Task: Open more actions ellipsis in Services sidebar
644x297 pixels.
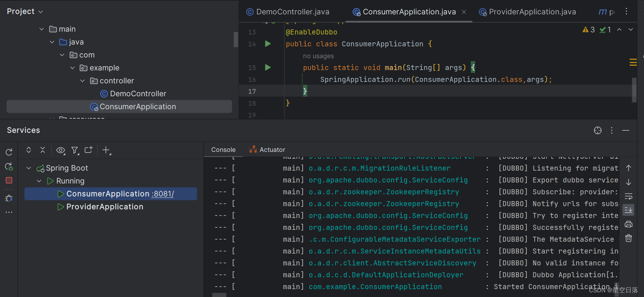Action: pos(9,212)
